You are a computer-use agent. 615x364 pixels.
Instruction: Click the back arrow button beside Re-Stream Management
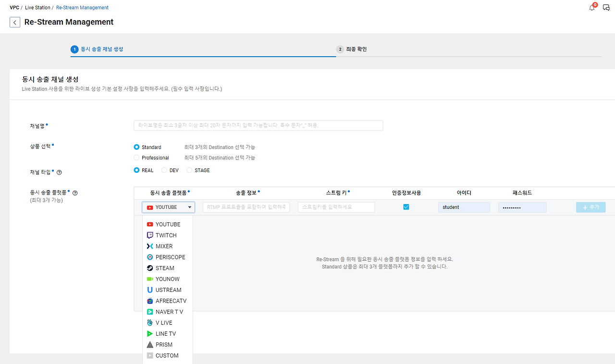pos(15,22)
